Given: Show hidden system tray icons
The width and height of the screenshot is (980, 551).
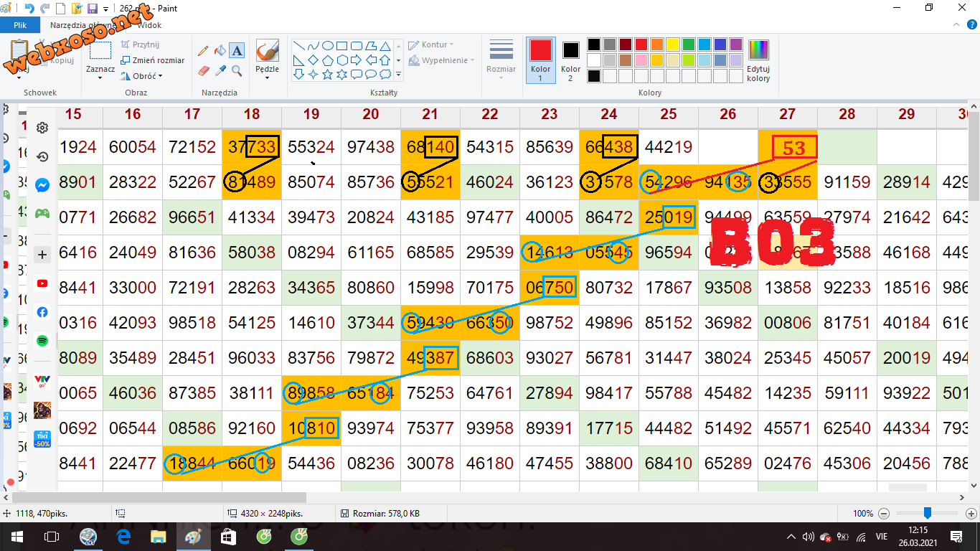Looking at the screenshot, I should click(x=791, y=537).
